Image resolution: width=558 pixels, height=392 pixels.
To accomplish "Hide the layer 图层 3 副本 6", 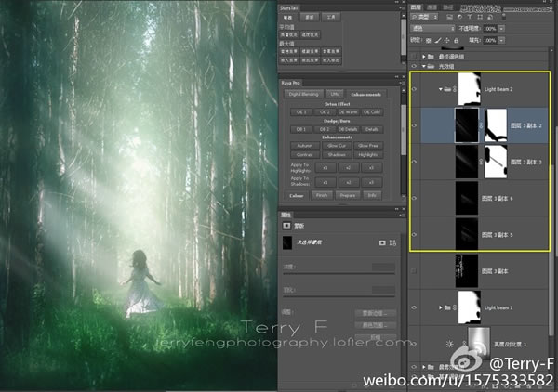I will pos(414,198).
